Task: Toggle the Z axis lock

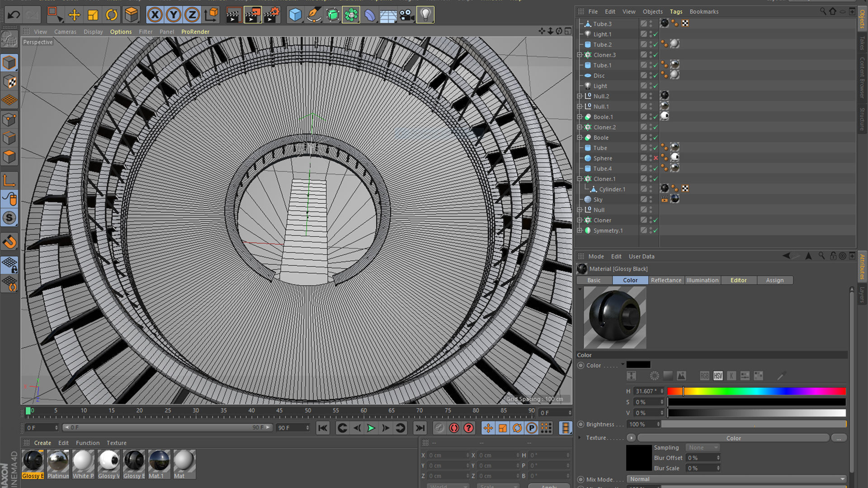Action: click(192, 15)
